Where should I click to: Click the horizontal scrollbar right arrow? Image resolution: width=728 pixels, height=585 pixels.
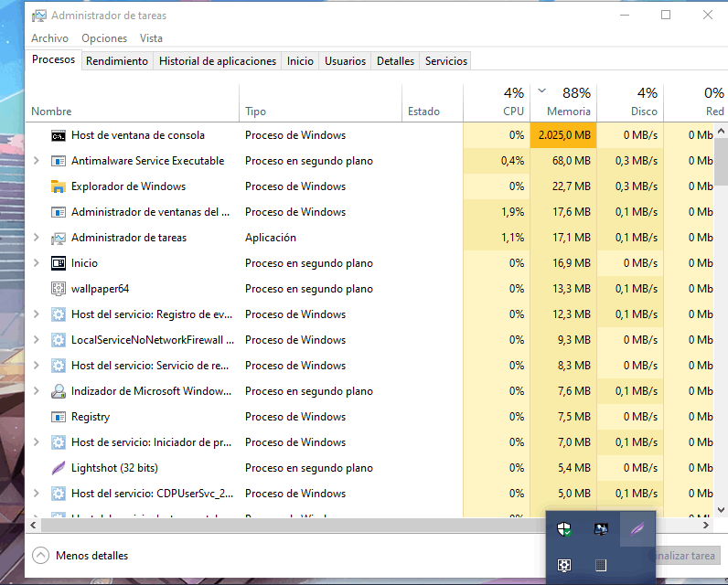tap(706, 526)
